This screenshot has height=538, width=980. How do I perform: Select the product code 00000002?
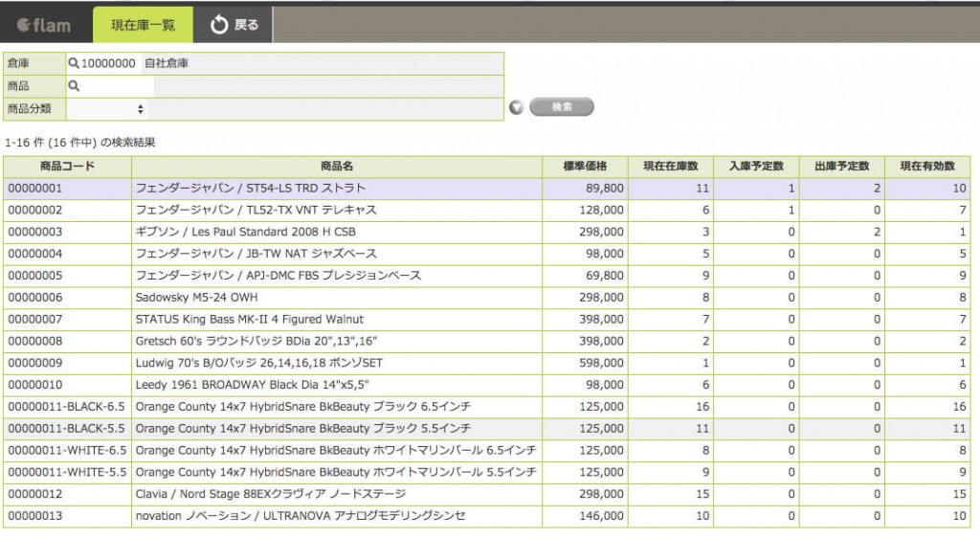click(x=35, y=210)
